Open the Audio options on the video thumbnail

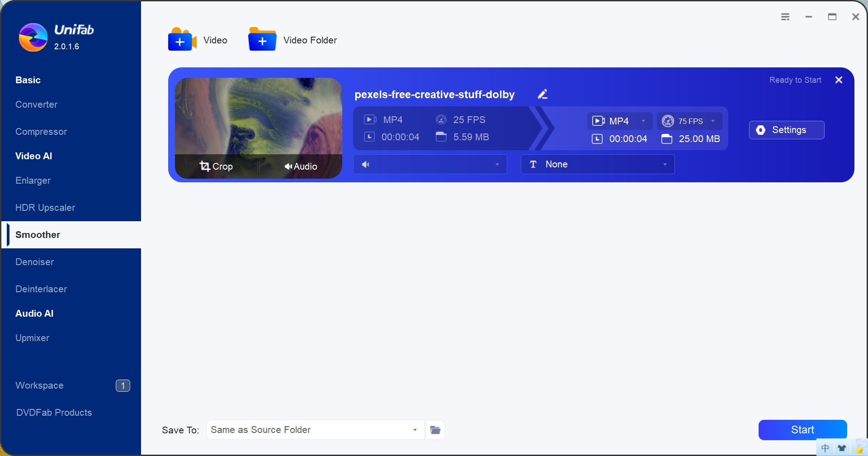tap(301, 166)
